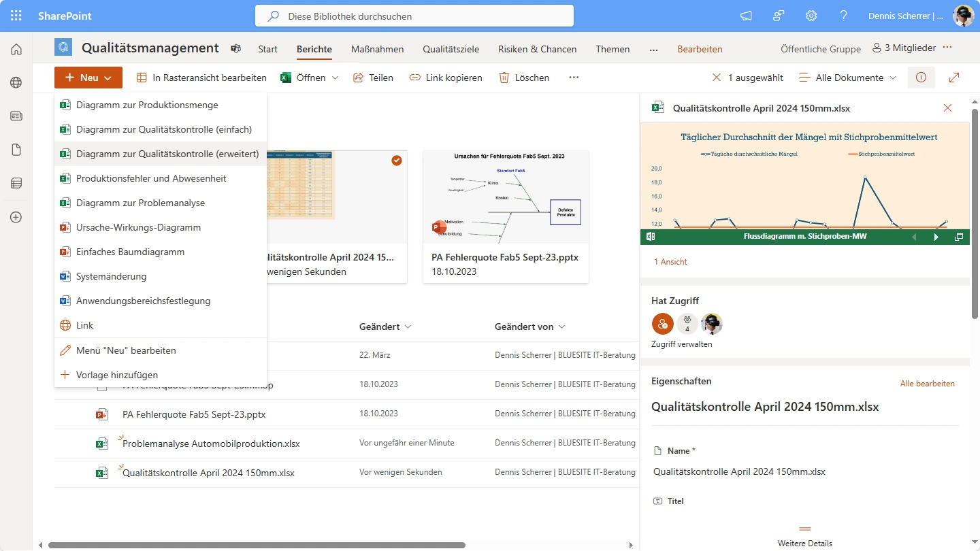
Task: Click the red more options dots by Mitglieder
Action: [x=947, y=48]
